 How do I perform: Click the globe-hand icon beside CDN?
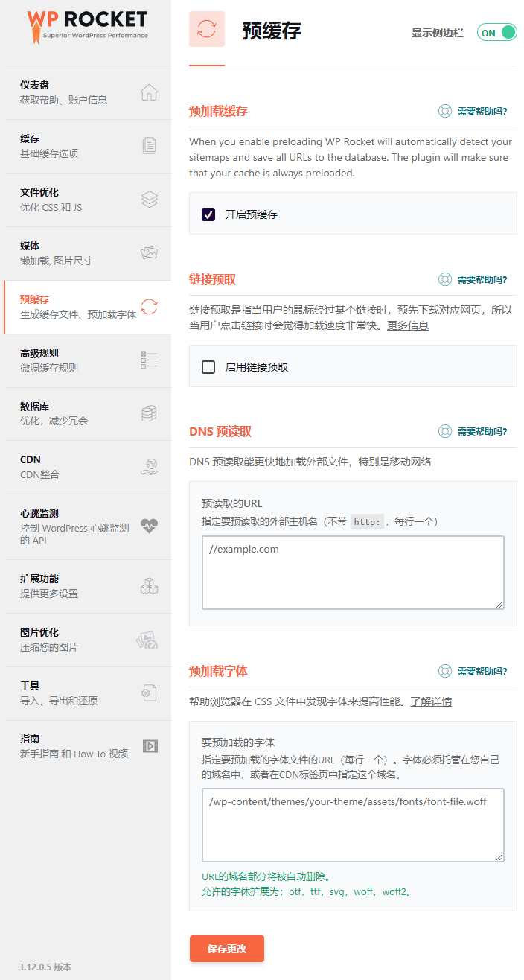point(149,467)
